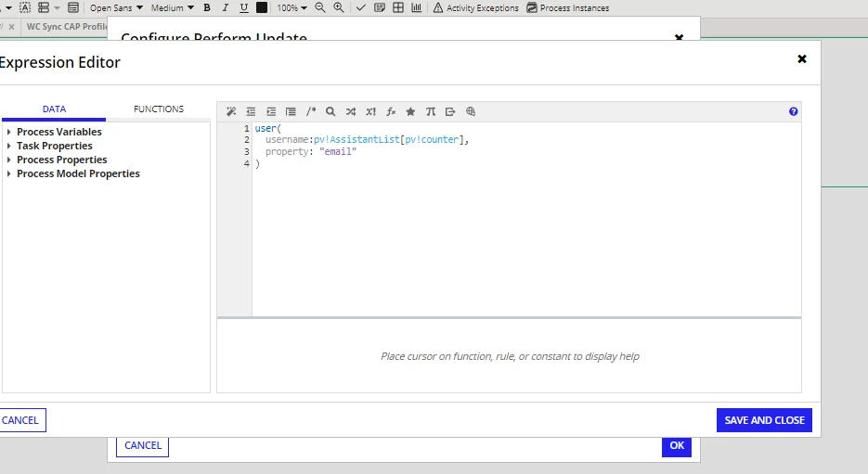Click the 'property:' keyword on line 3
The width and height of the screenshot is (868, 474).
(x=290, y=151)
